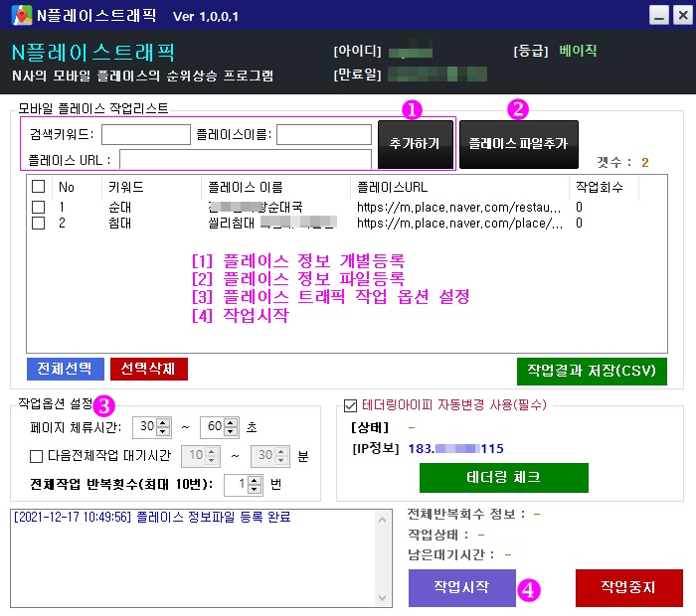Click the No column header
The width and height of the screenshot is (696, 616).
pyautogui.click(x=67, y=187)
